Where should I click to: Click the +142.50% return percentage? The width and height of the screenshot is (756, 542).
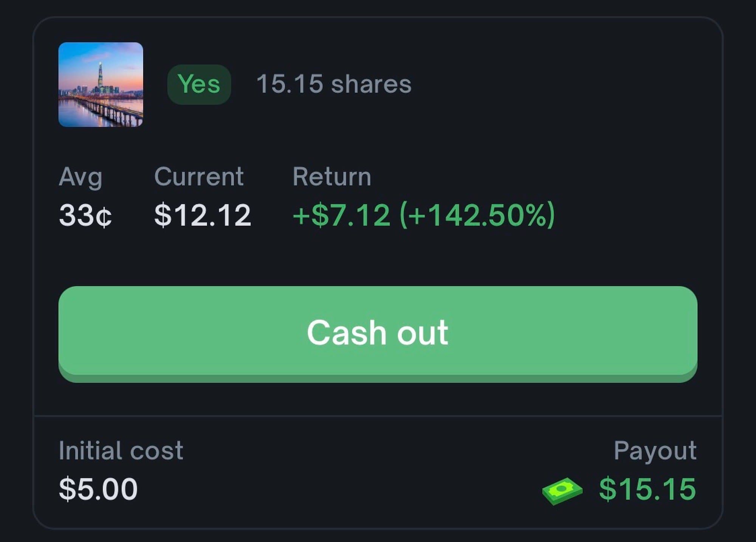tap(477, 215)
